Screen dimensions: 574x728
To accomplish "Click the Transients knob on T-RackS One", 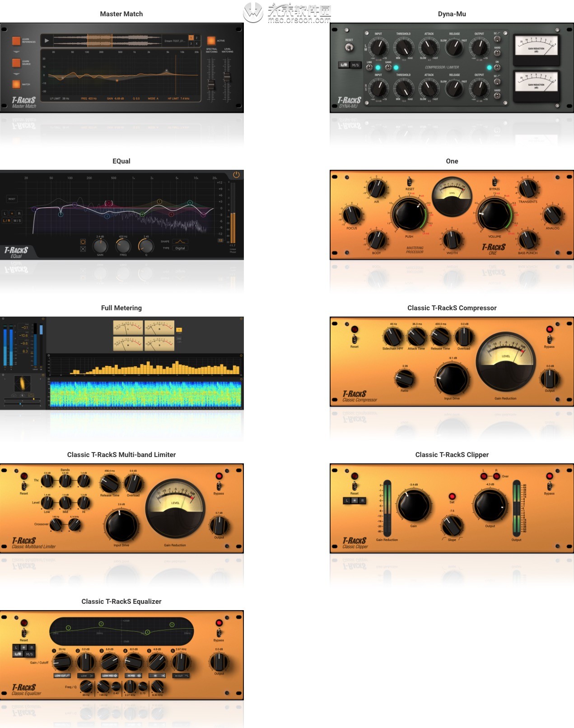I will click(527, 189).
